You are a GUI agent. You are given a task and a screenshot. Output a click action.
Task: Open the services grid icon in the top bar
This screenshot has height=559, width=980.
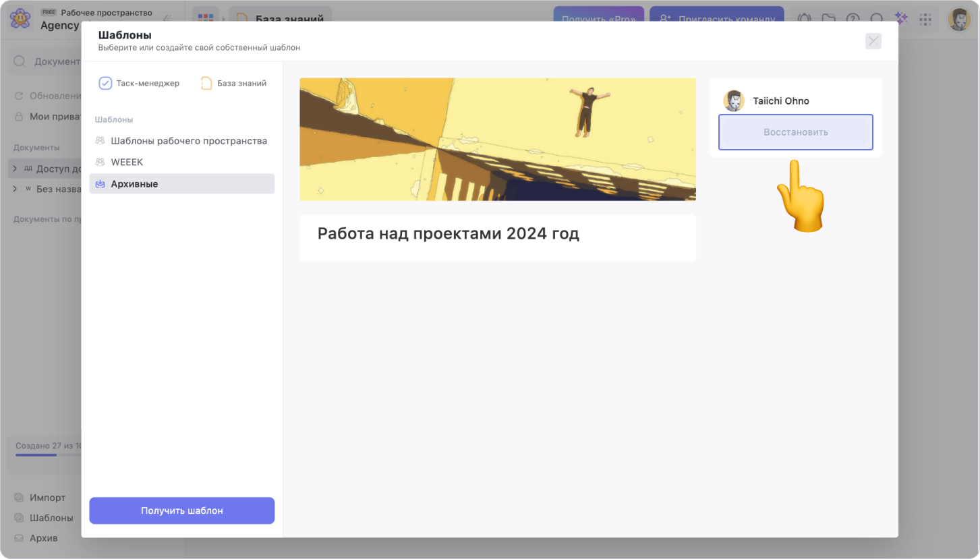[x=206, y=19]
